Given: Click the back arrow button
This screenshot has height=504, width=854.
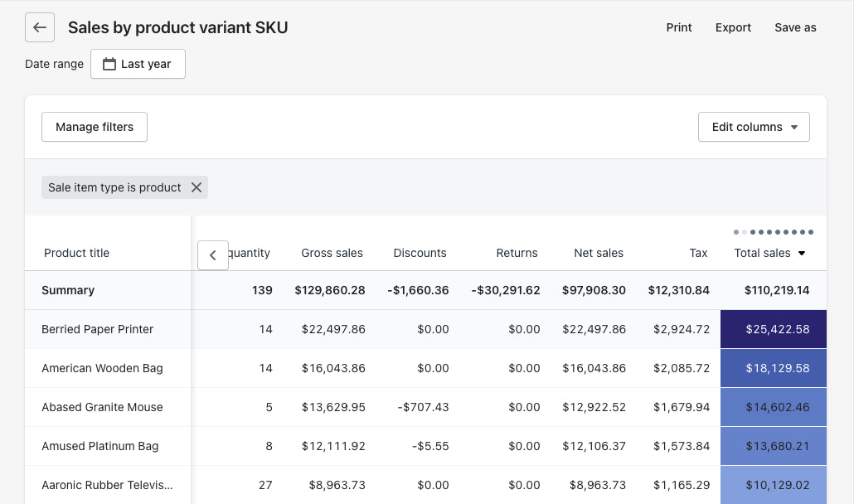Looking at the screenshot, I should pos(40,27).
